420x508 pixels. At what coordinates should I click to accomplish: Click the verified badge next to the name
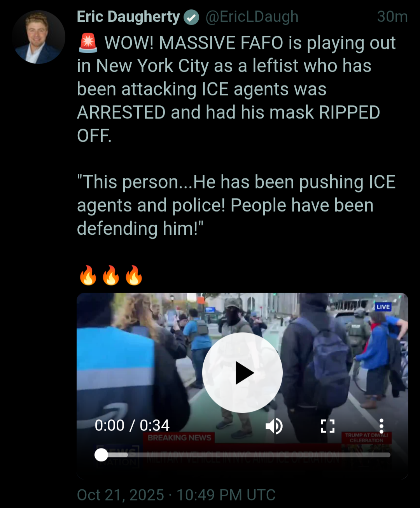pos(191,17)
